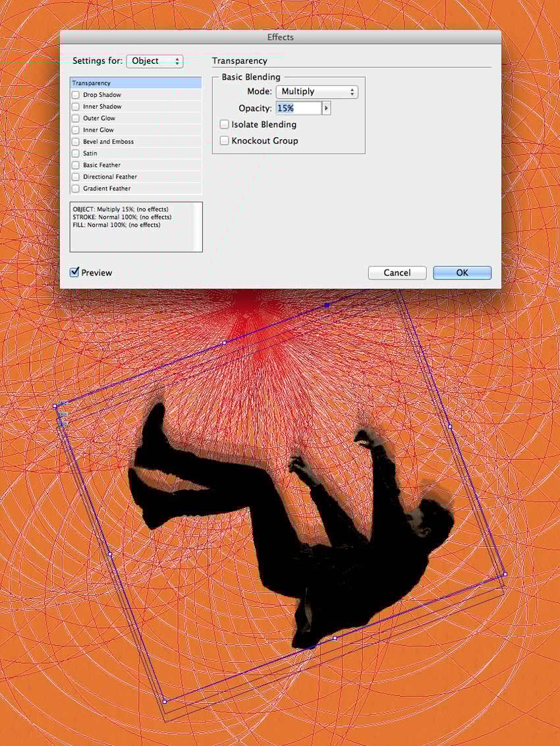Enable the Drop Shadow effect checkbox
560x746 pixels.
pos(76,95)
